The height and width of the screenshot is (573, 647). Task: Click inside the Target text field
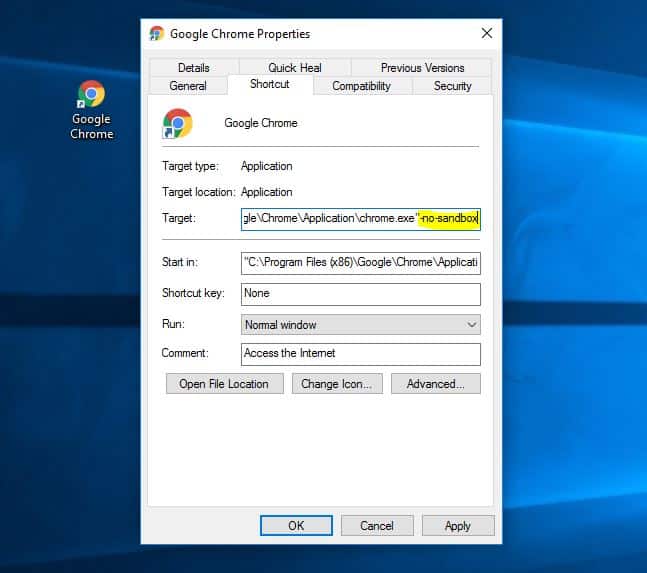(x=361, y=219)
